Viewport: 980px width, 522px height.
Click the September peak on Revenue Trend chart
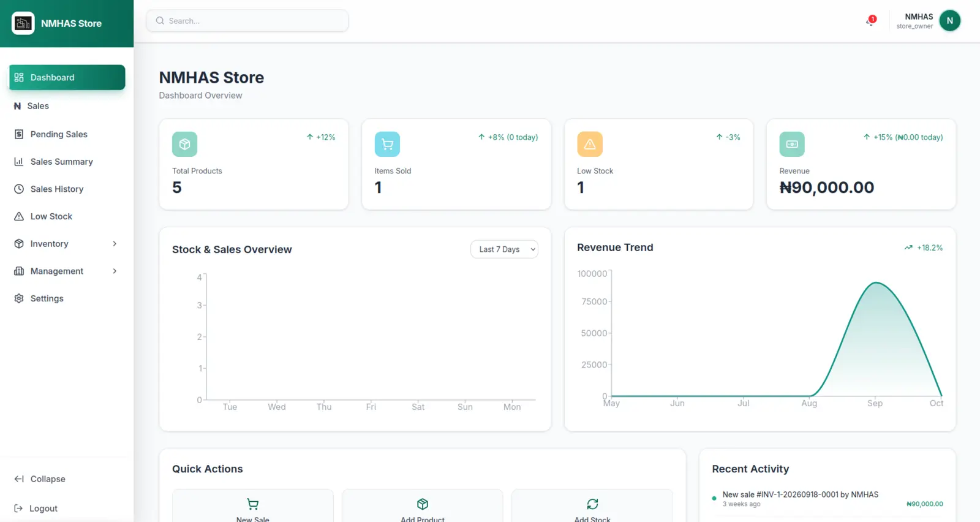[876, 283]
